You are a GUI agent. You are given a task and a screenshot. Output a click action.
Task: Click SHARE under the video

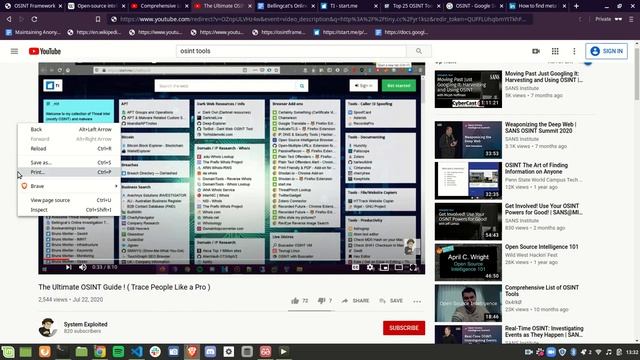point(356,301)
